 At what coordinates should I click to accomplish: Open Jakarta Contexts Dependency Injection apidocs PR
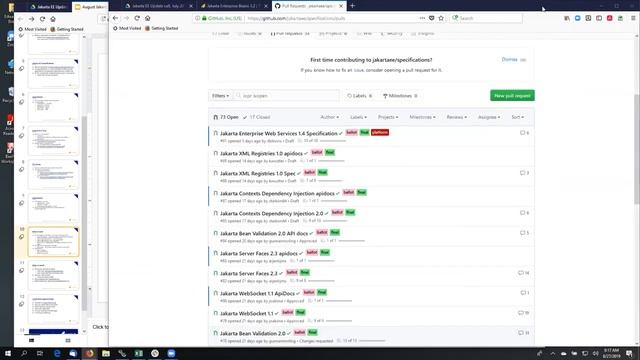(277, 193)
